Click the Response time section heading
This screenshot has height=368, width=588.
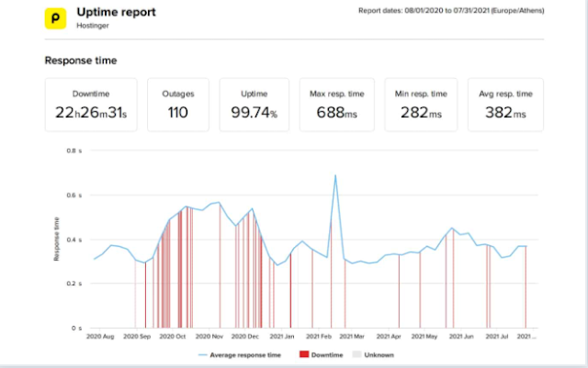(x=81, y=61)
